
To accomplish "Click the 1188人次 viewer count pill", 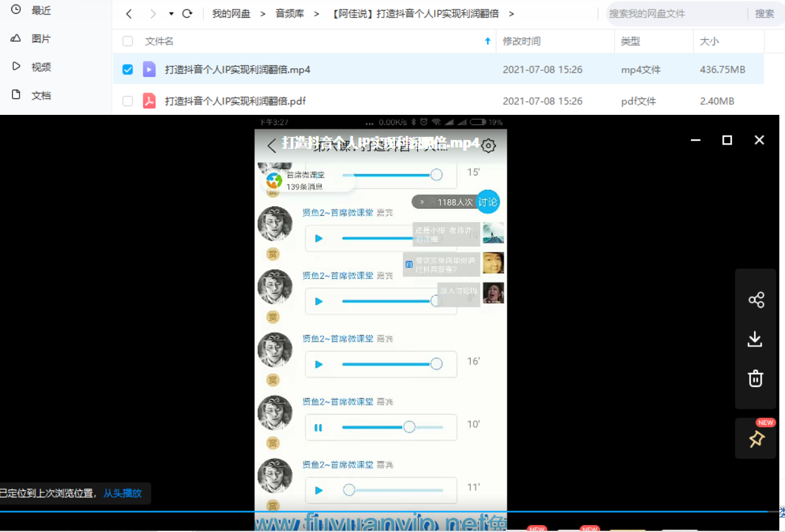I will click(x=444, y=202).
